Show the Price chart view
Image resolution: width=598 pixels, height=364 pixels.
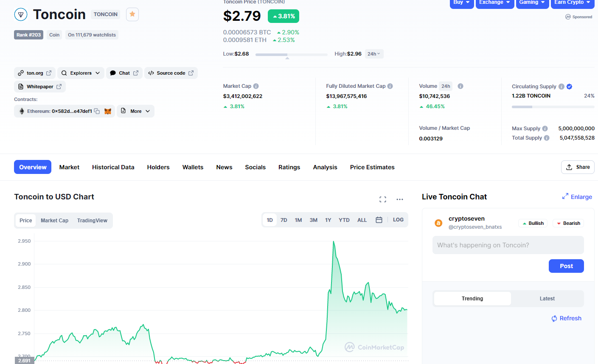[26, 221]
